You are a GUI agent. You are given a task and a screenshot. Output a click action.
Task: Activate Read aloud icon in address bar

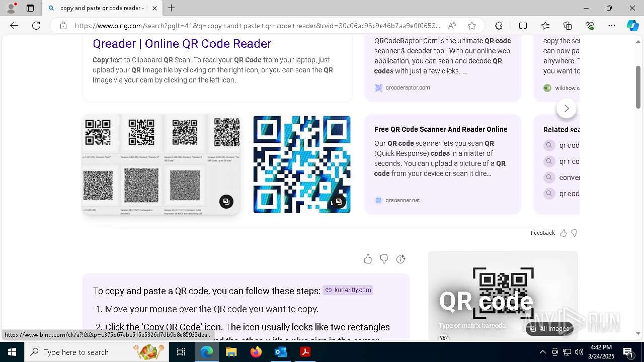(x=452, y=26)
